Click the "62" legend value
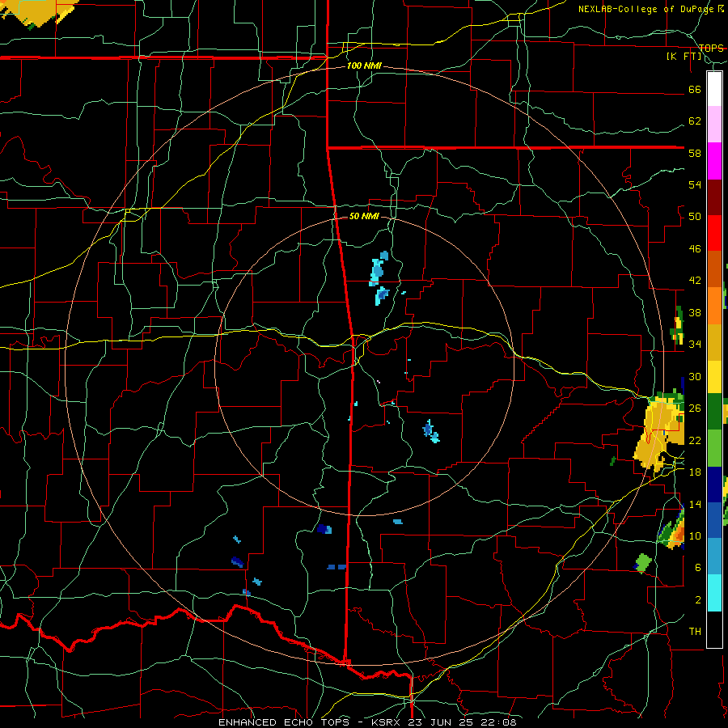Viewport: 728px width, 728px height. pyautogui.click(x=695, y=121)
